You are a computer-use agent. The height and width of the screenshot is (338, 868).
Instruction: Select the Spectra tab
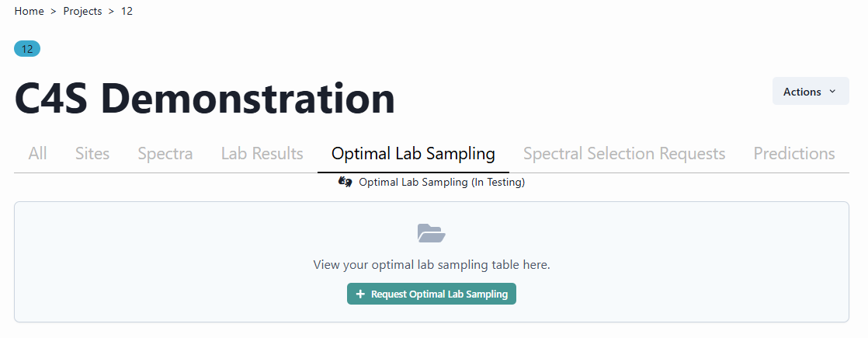(165, 154)
